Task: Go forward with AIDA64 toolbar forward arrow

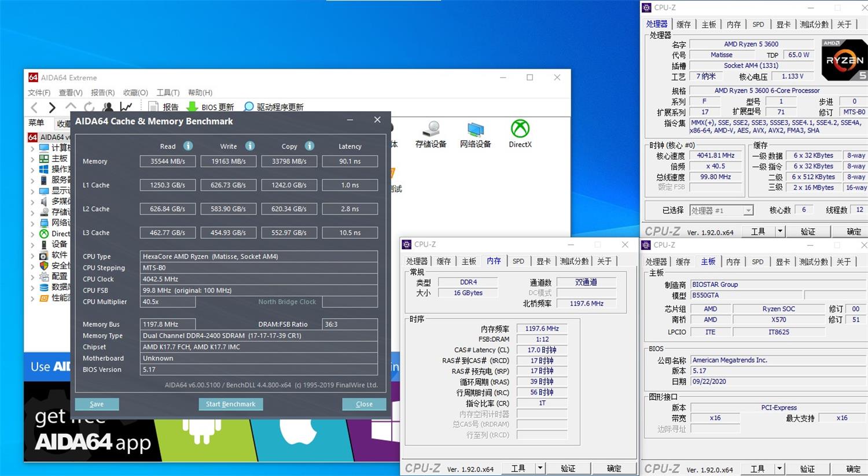Action: tap(52, 107)
